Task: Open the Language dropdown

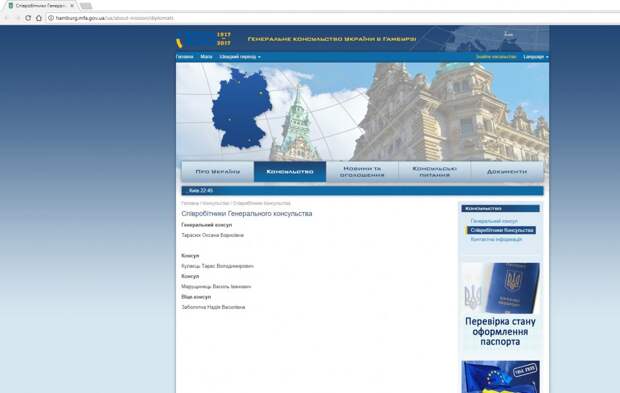Action: click(535, 57)
